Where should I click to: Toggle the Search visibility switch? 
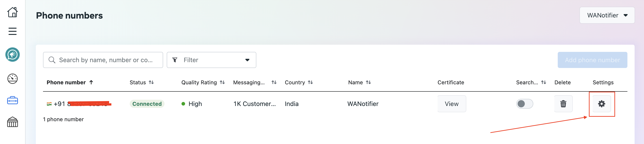[x=524, y=104]
